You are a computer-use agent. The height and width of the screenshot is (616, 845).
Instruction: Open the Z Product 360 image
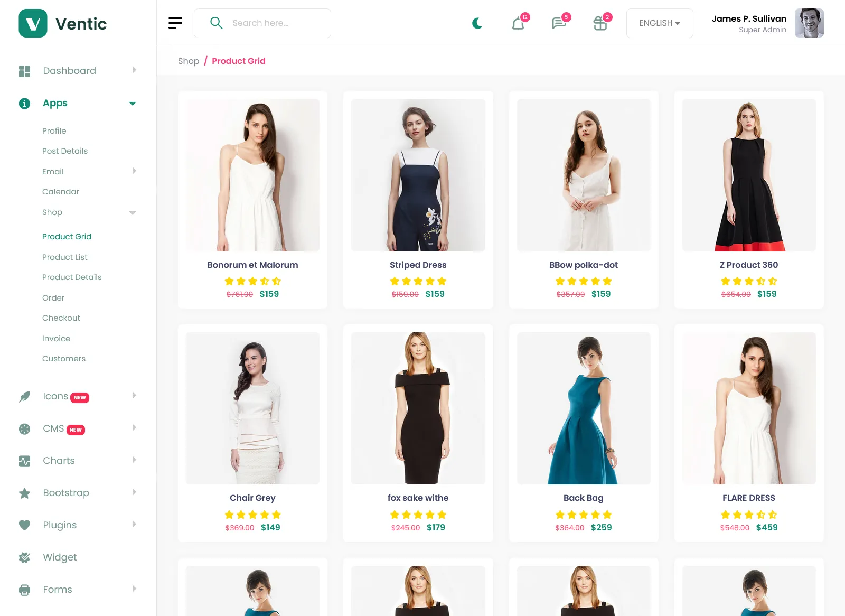click(x=749, y=175)
